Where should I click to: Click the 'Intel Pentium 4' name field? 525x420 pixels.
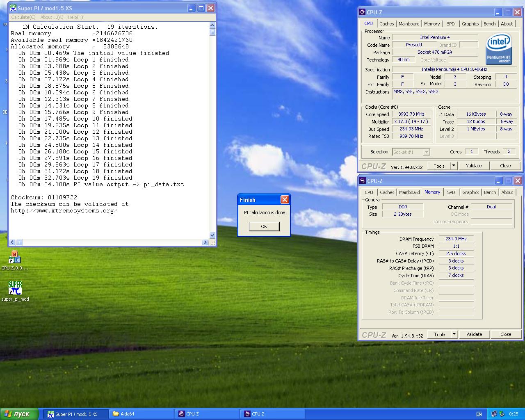(x=435, y=37)
